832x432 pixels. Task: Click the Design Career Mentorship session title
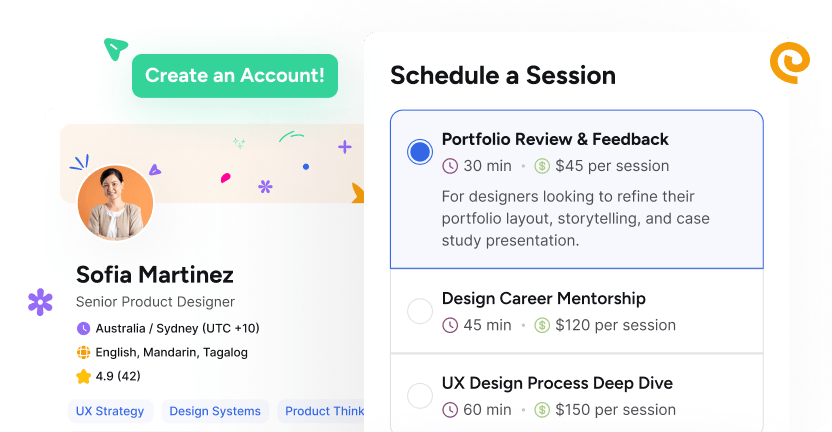(543, 298)
